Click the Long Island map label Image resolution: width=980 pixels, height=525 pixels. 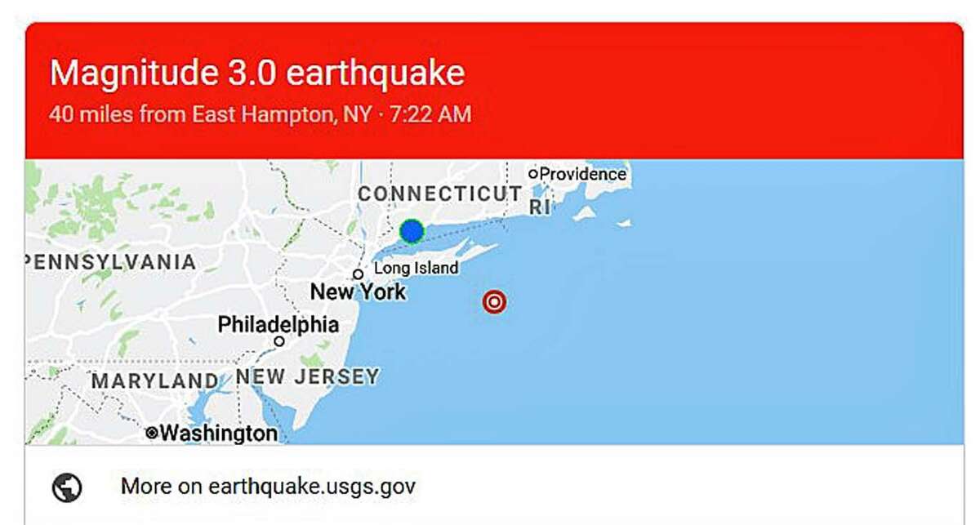[x=416, y=268]
